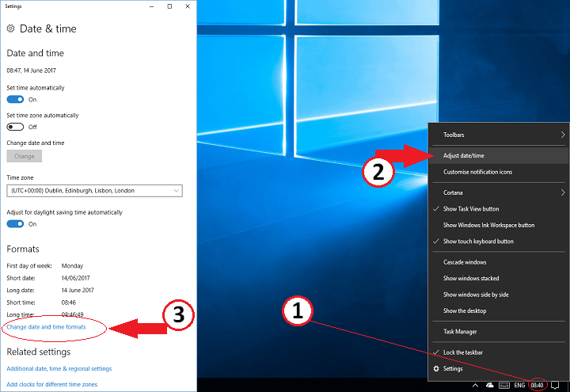Toggle Adjust for daylight saving time automatically

pyautogui.click(x=16, y=224)
